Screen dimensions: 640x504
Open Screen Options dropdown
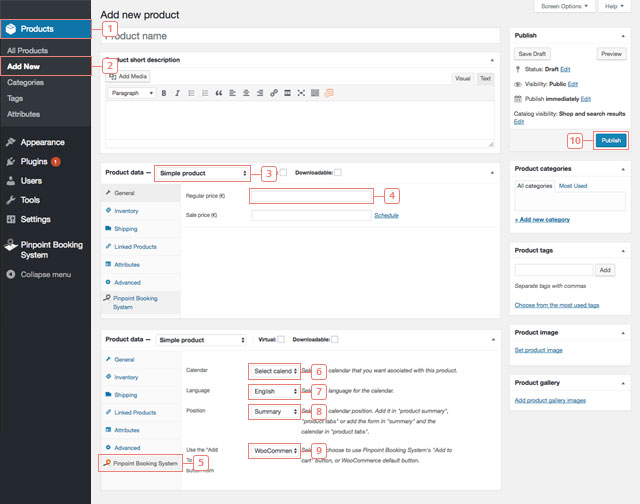click(x=564, y=6)
